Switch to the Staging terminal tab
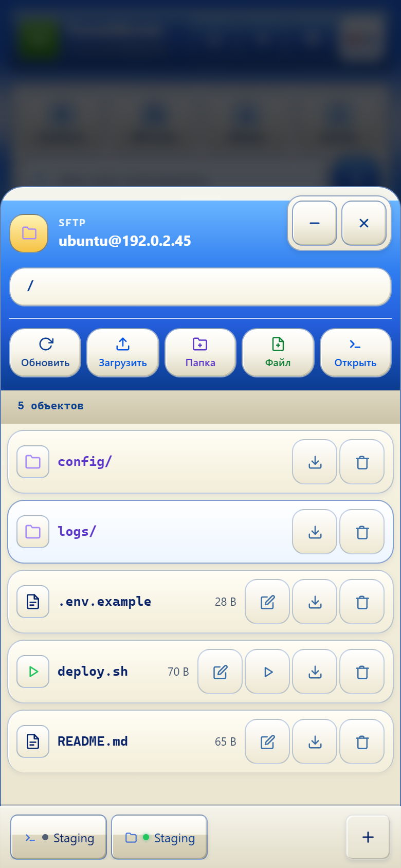Image resolution: width=401 pixels, height=868 pixels. 59,837
